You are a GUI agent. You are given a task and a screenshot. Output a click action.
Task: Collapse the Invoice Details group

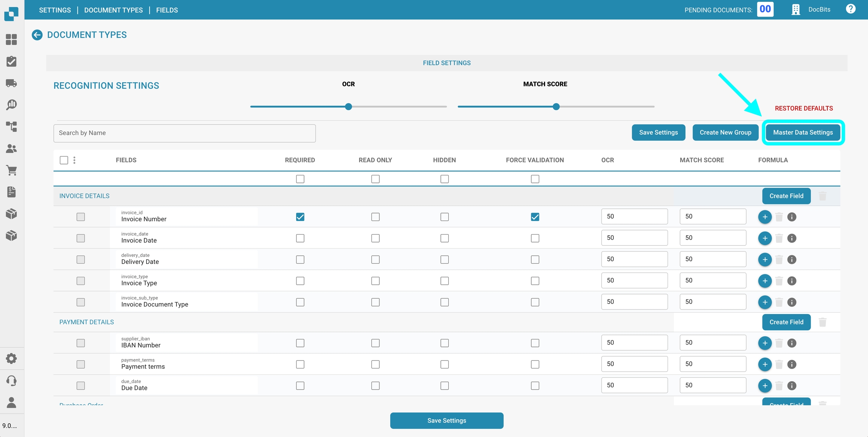pos(84,196)
